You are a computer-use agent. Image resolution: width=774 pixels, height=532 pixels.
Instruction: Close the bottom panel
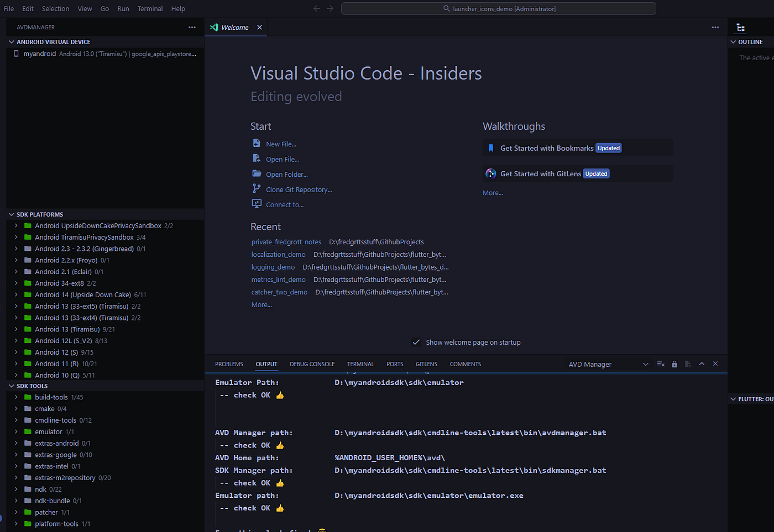coord(715,364)
